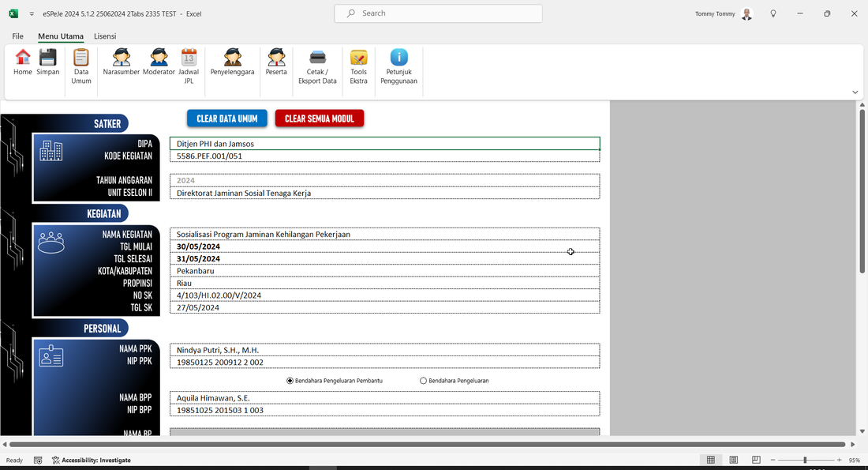The height and width of the screenshot is (470, 868).
Task: Open Data Umum from the ribbon
Action: pyautogui.click(x=81, y=58)
